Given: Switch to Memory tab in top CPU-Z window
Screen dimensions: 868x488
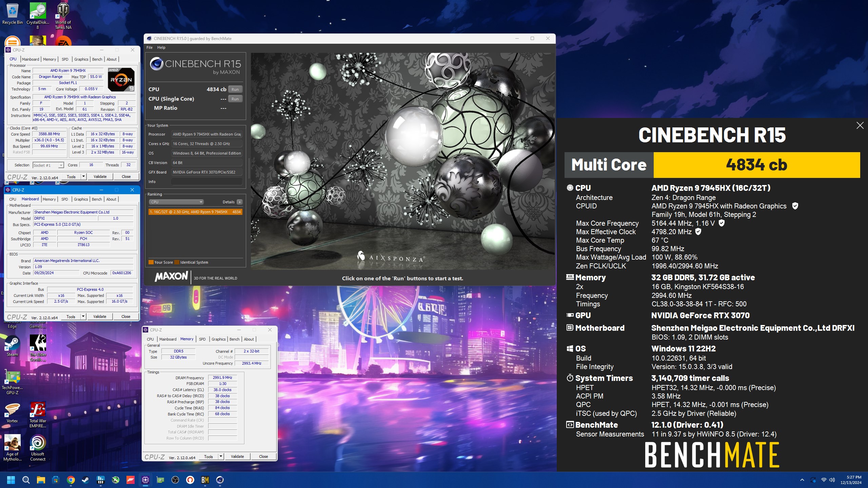Looking at the screenshot, I should pos(50,59).
